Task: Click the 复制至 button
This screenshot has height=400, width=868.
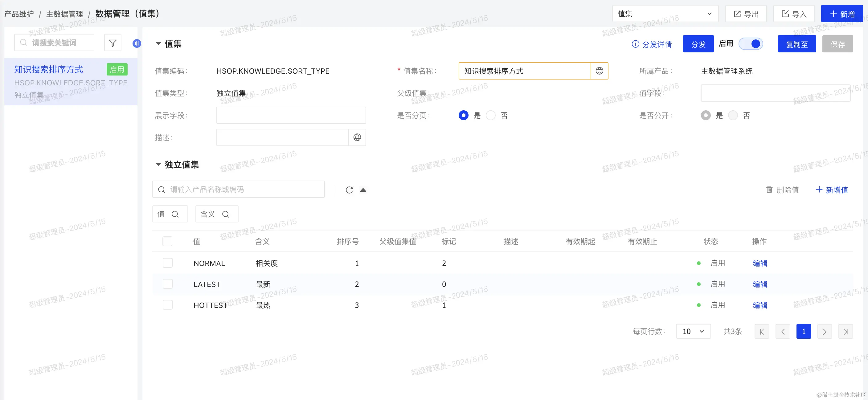Action: point(796,44)
